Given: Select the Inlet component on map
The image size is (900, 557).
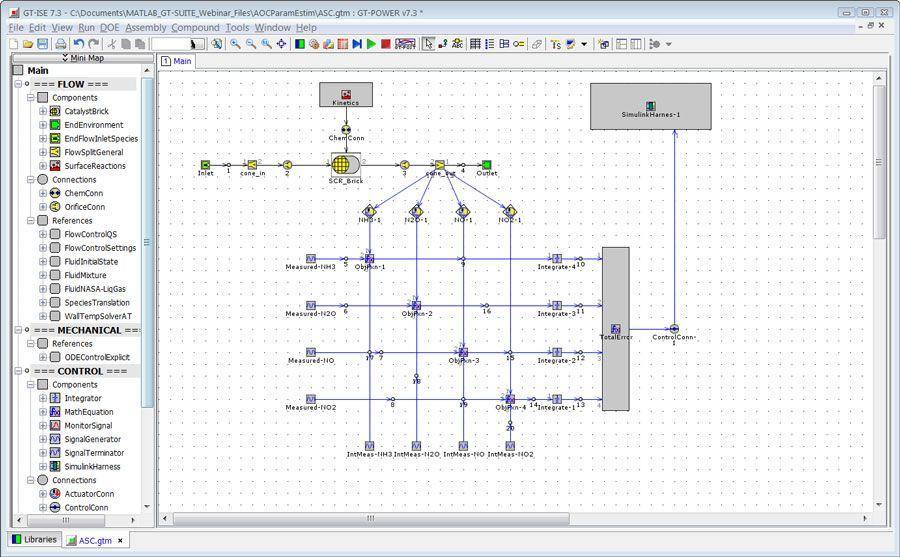Looking at the screenshot, I should (x=205, y=165).
